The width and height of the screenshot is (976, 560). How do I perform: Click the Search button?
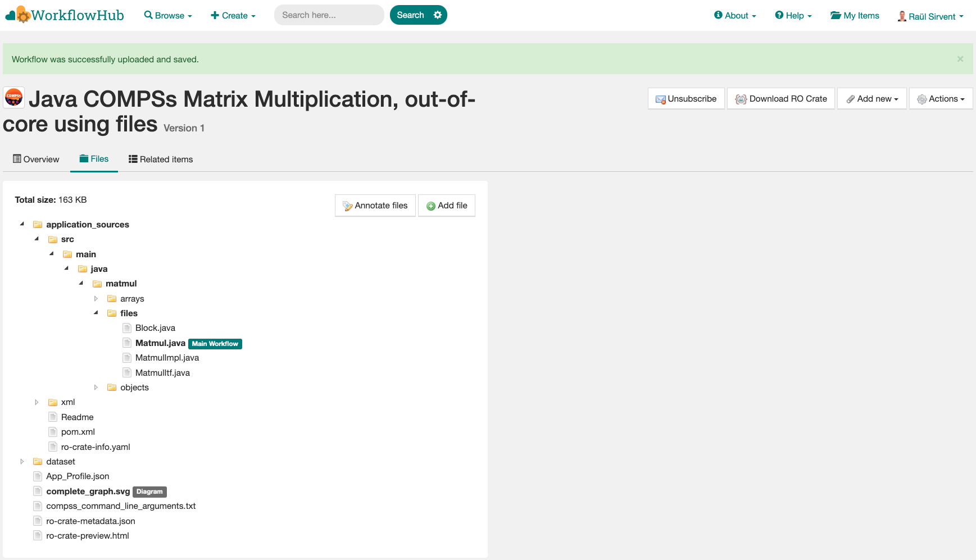[410, 15]
